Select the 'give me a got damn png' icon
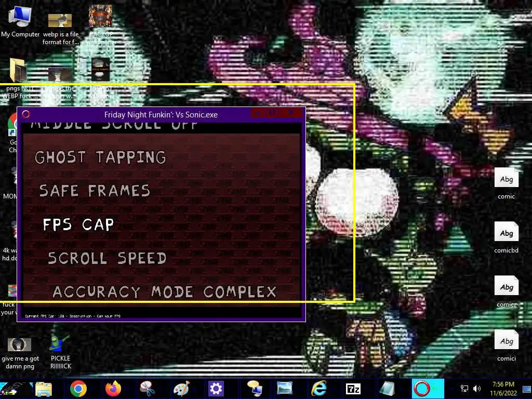The width and height of the screenshot is (532, 399). (x=20, y=353)
